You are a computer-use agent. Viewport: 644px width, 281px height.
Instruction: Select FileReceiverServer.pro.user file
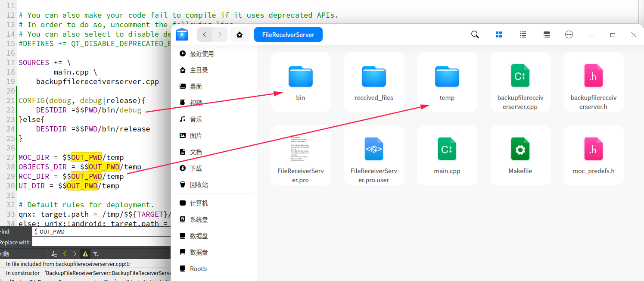click(x=374, y=156)
